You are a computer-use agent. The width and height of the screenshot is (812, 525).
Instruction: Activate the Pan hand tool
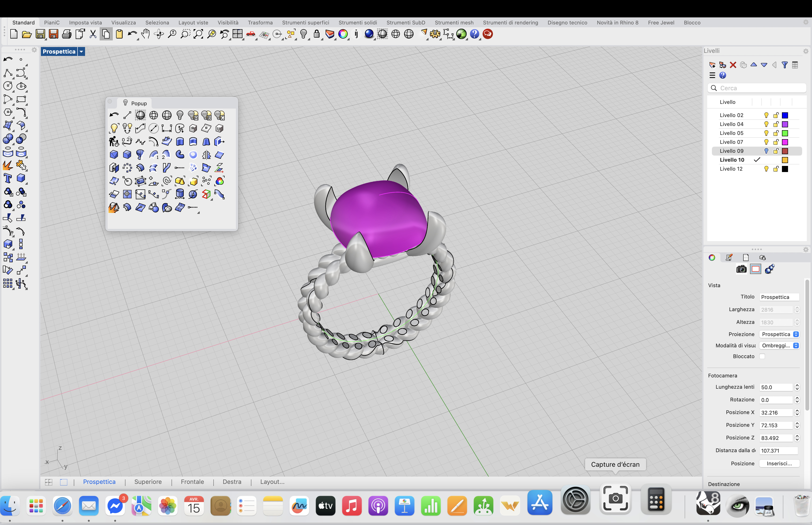[145, 34]
